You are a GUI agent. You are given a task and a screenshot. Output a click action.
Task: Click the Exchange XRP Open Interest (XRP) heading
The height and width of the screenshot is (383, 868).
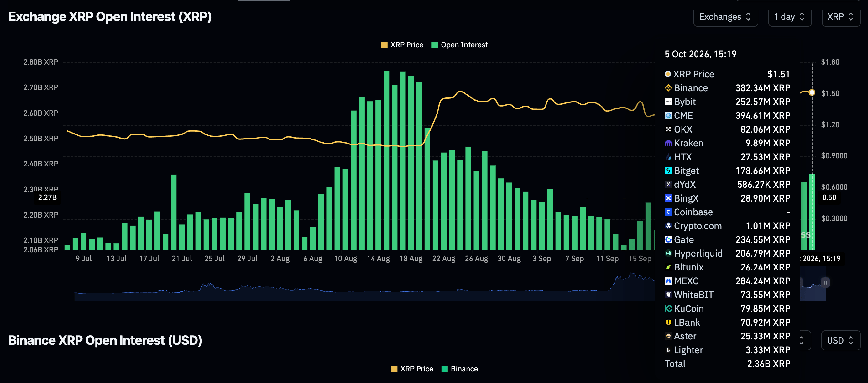(110, 17)
